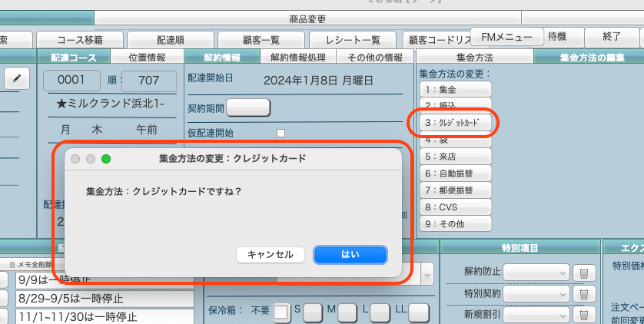Confirm with the はい button
Viewport: 644px width, 324px height.
click(x=350, y=254)
